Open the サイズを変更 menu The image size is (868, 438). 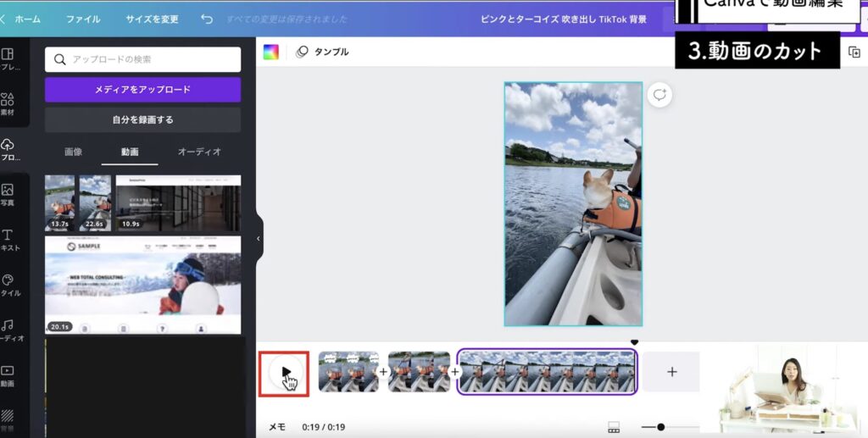[152, 19]
